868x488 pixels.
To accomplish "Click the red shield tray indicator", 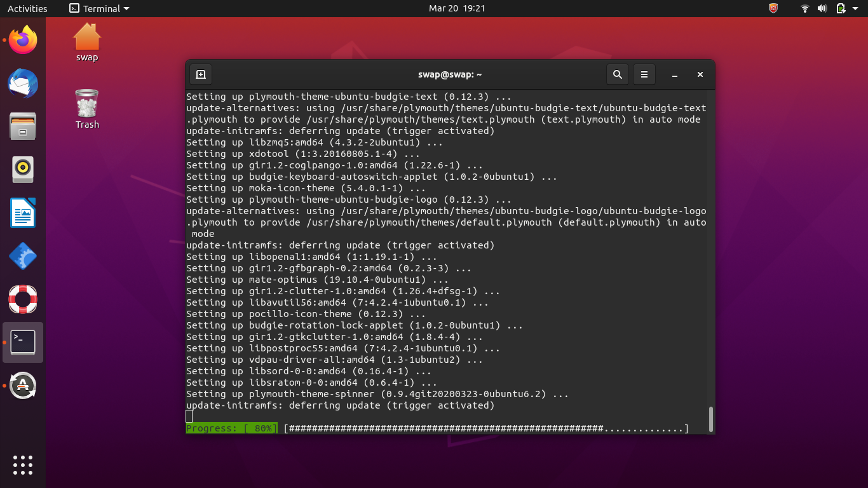I will (x=773, y=8).
